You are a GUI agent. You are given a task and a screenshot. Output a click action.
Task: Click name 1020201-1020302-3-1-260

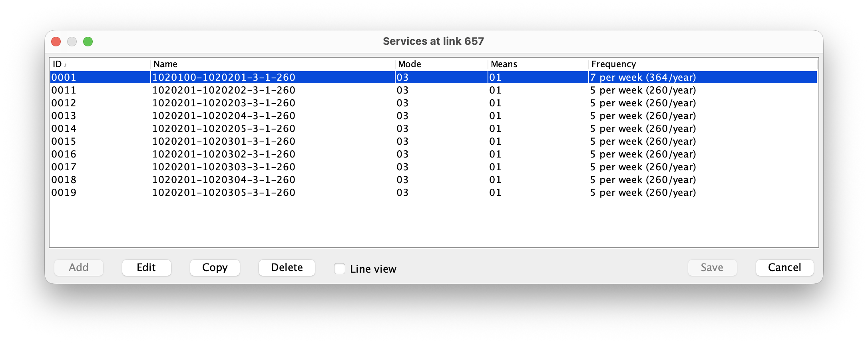224,154
